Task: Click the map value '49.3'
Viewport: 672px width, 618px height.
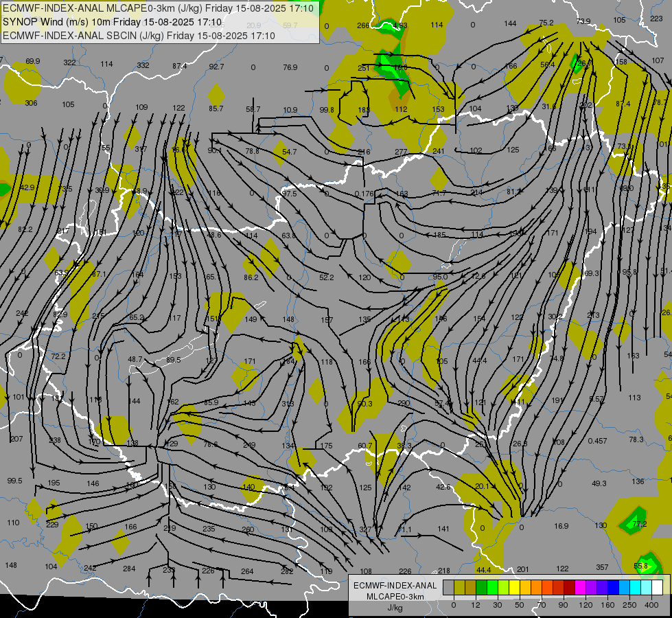Action: pos(599,483)
